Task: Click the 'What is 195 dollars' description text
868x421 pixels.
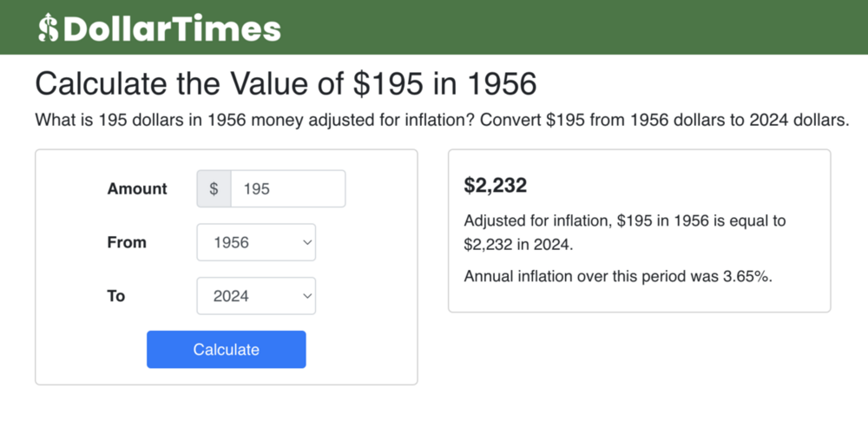Action: coord(441,121)
